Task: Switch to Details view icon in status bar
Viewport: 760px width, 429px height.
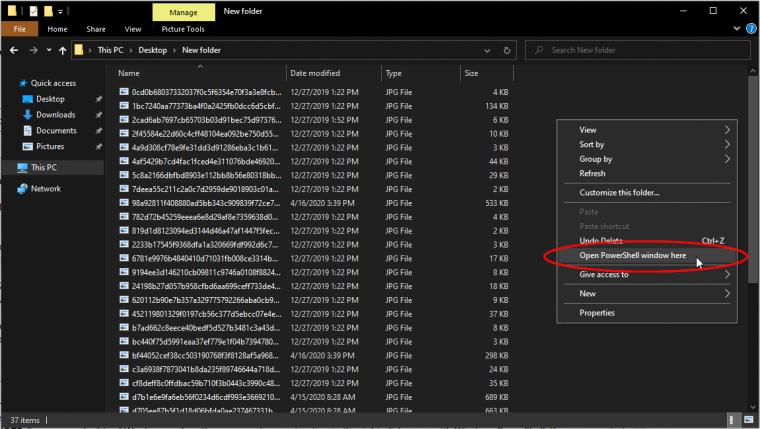Action: click(731, 420)
